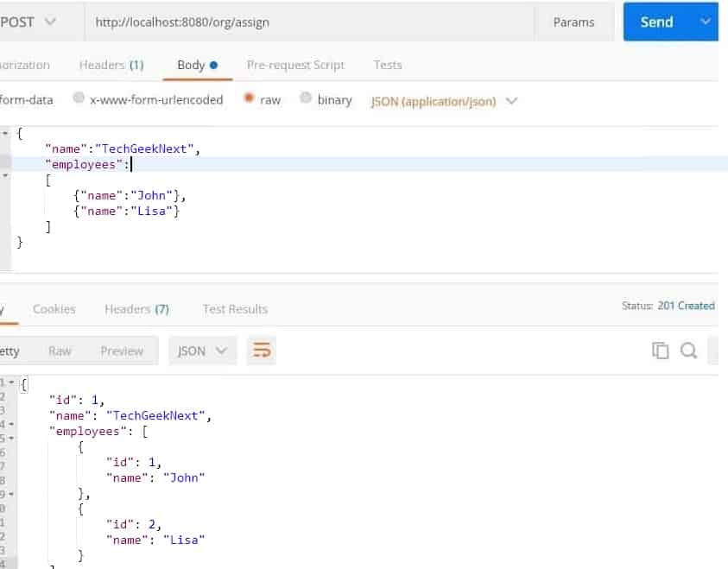Image resolution: width=728 pixels, height=569 pixels.
Task: Switch response view to Preview
Action: 122,351
